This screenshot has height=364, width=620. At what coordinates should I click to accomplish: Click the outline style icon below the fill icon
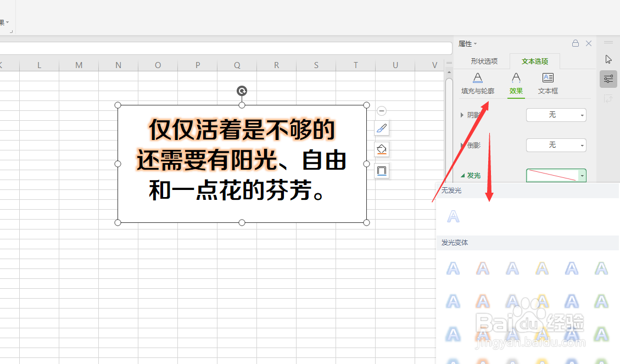point(382,171)
